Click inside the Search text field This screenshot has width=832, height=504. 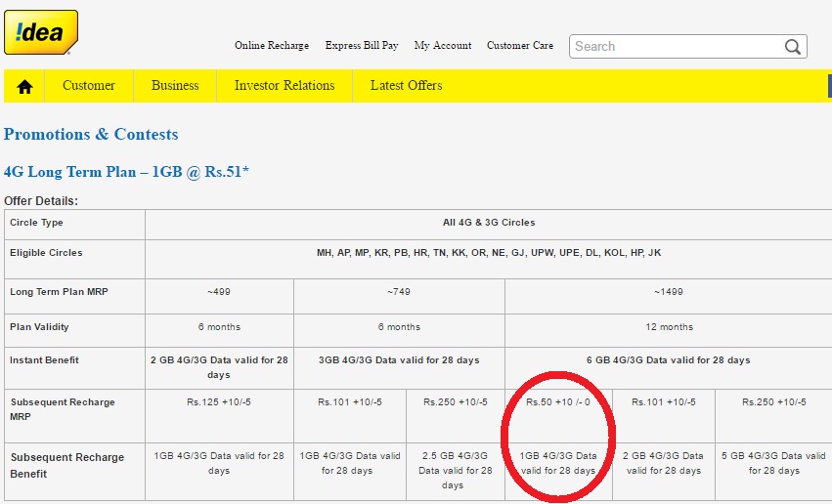(x=677, y=46)
